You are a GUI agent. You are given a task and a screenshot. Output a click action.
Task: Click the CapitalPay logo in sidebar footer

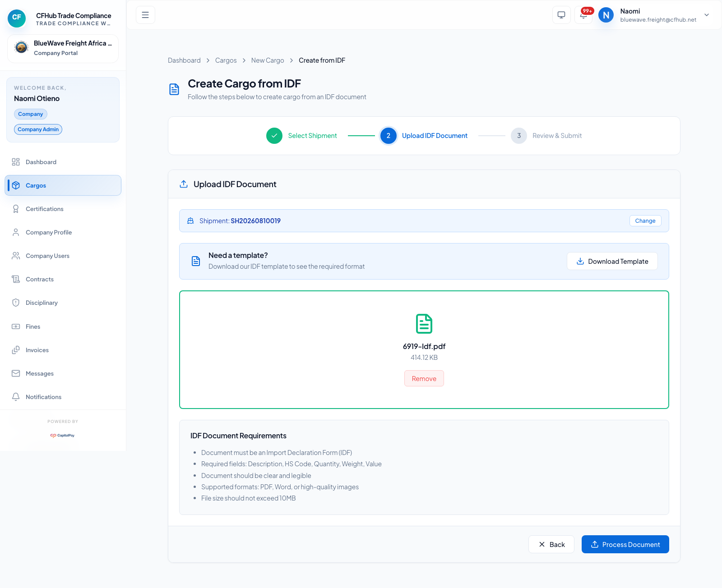(x=63, y=435)
